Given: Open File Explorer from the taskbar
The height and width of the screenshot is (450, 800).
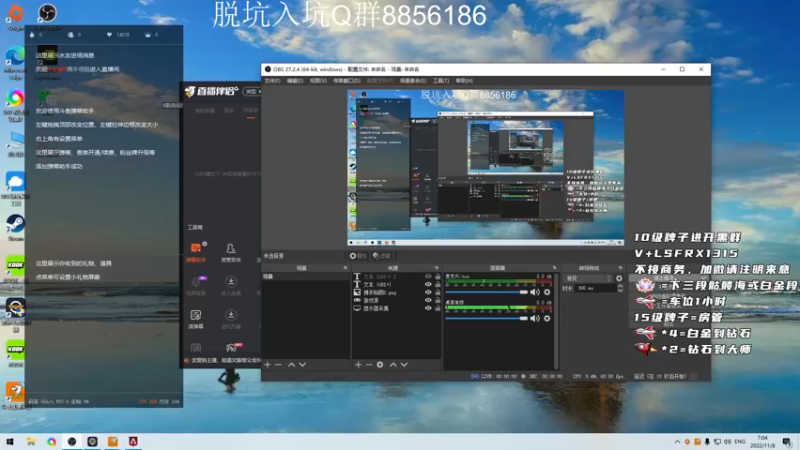Looking at the screenshot, I should point(31,441).
